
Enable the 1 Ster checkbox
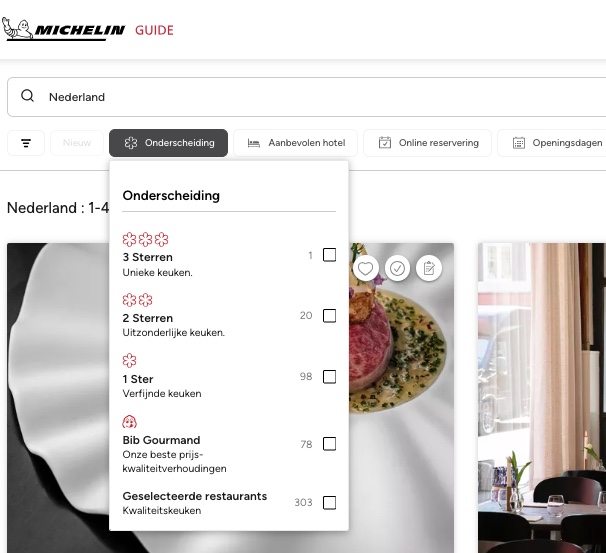pos(329,376)
